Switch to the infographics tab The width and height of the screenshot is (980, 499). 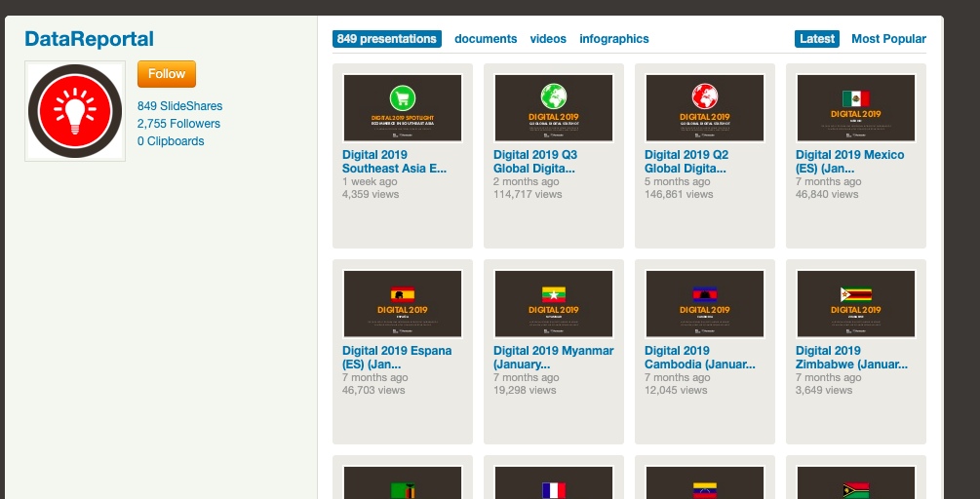tap(614, 39)
